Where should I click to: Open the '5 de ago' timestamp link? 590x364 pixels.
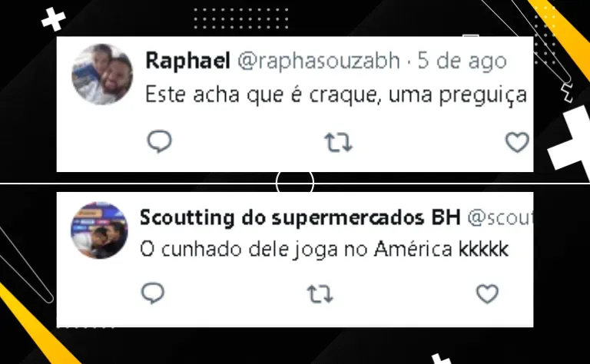(462, 61)
